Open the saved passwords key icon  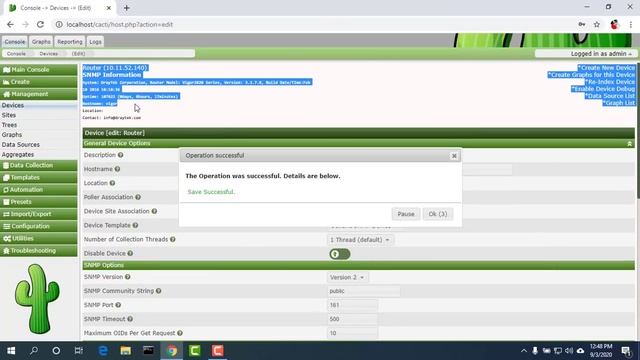582,24
